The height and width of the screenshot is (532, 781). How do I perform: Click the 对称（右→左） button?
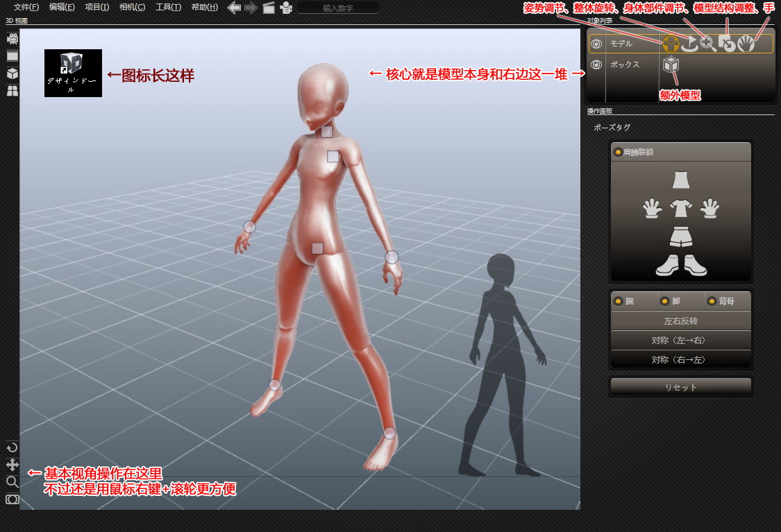[680, 359]
